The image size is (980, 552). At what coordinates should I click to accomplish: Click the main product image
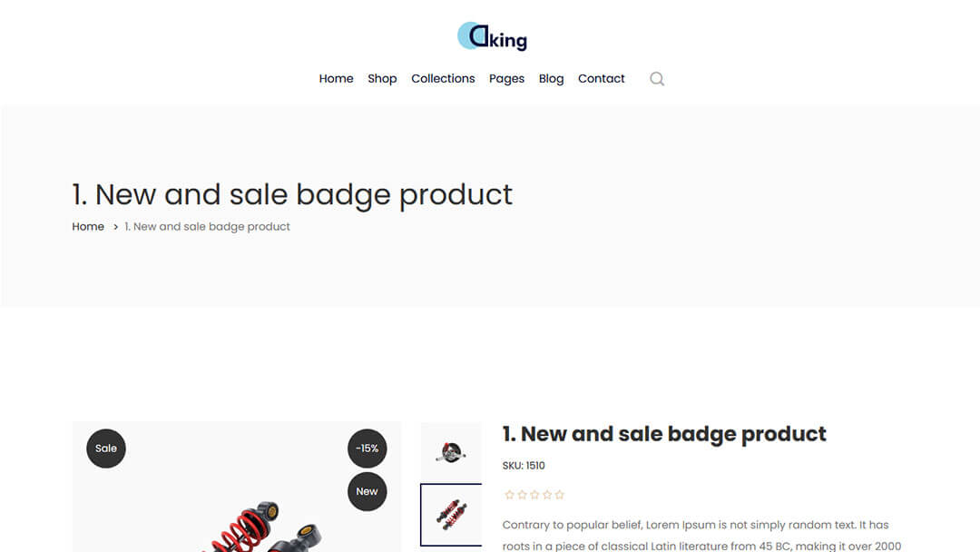[237, 487]
